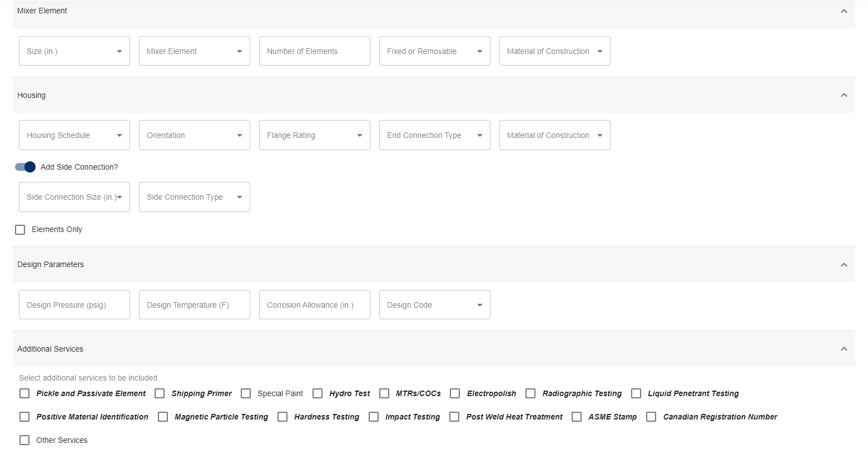The height and width of the screenshot is (449, 868).
Task: Collapse the Design Parameters section chevron
Action: coord(844,265)
